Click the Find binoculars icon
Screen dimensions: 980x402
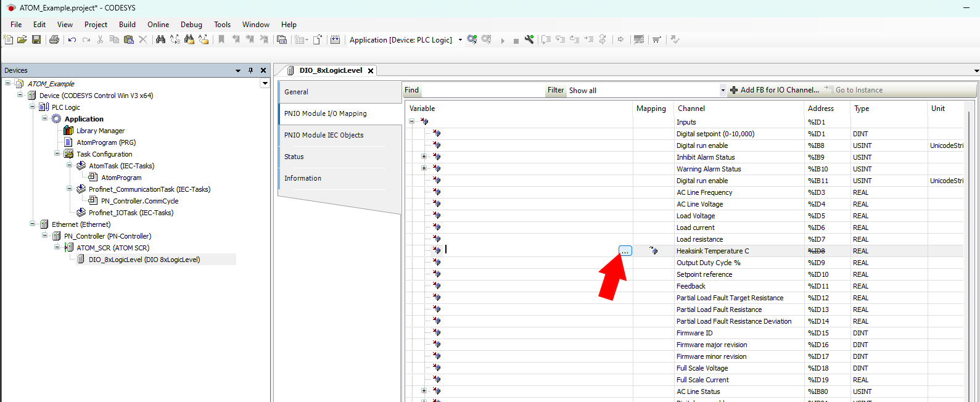160,39
